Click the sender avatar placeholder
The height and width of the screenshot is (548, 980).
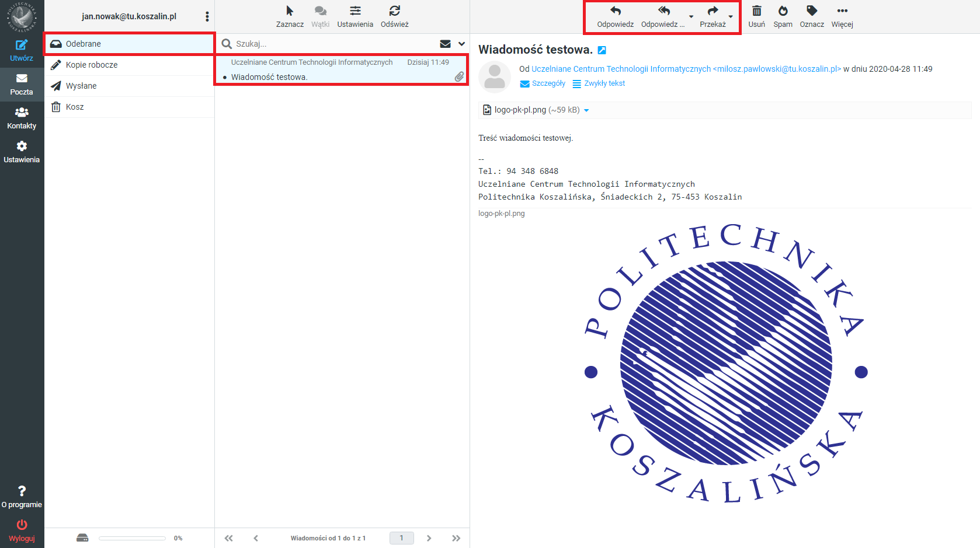[495, 77]
